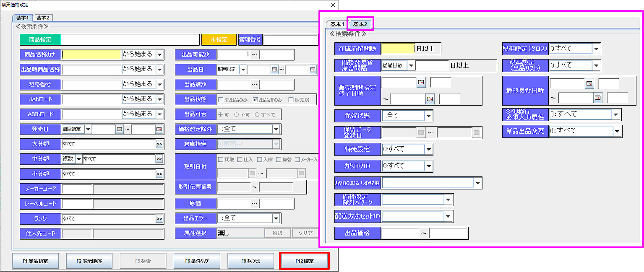
Task: Click the orange 未指定 indicator
Action: click(219, 39)
